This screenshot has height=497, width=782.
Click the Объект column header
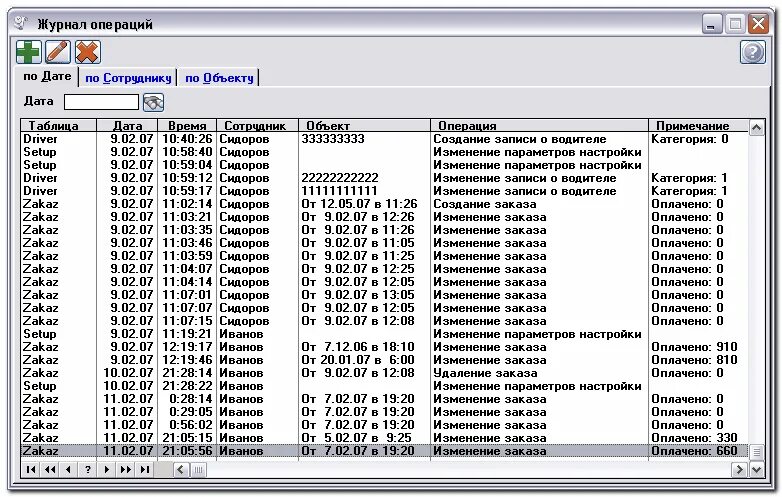point(364,126)
